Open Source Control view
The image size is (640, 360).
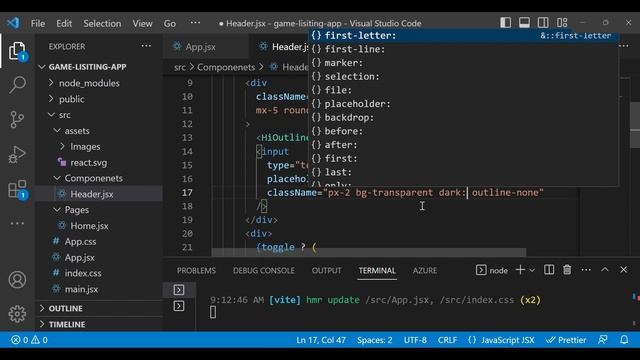[x=17, y=119]
